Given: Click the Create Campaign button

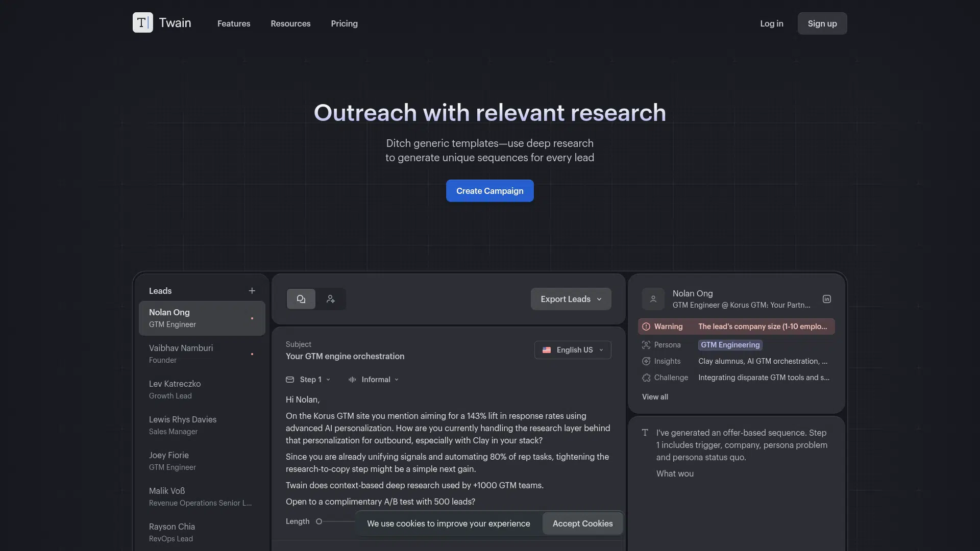Looking at the screenshot, I should pos(489,191).
